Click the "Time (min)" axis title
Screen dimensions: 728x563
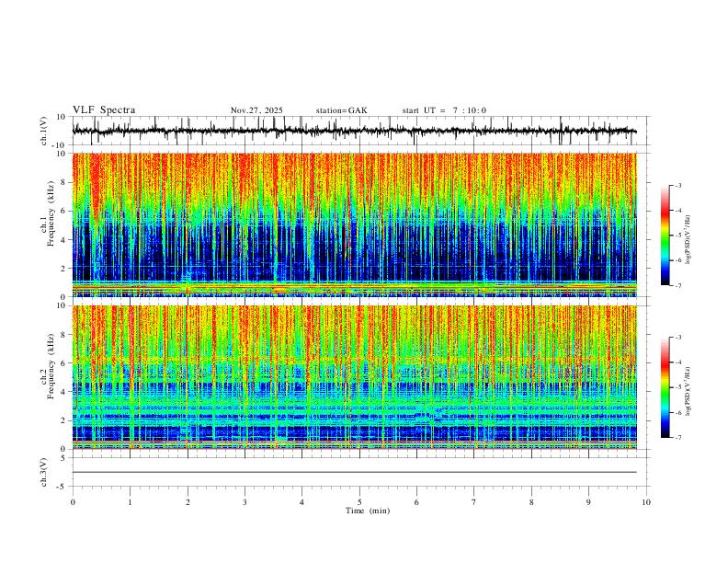point(368,511)
